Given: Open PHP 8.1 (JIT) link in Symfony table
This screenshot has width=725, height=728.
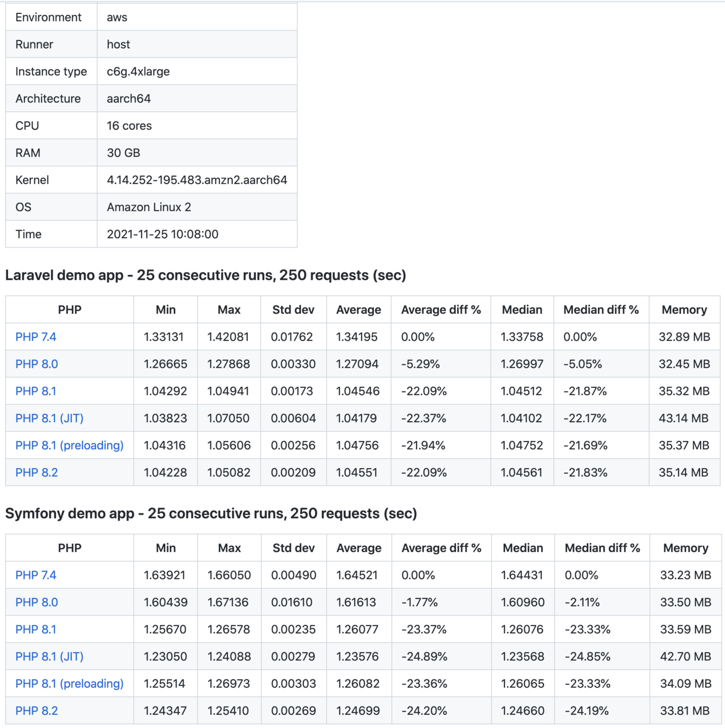Looking at the screenshot, I should click(x=50, y=656).
